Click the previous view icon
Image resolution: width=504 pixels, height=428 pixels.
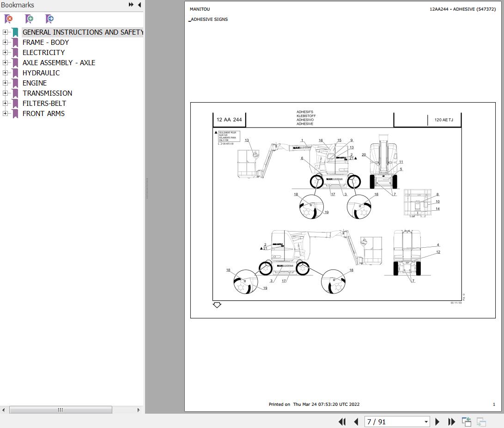[x=467, y=422]
